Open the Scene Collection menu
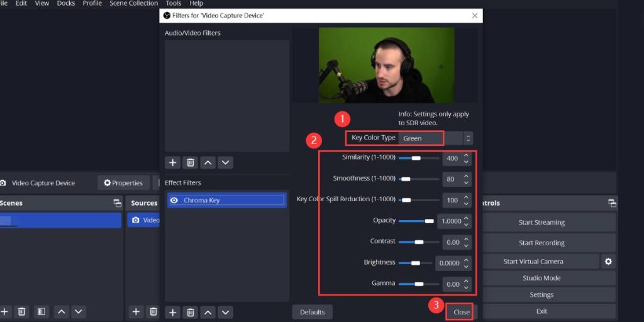Viewport: 644px width, 322px height. 133,3
